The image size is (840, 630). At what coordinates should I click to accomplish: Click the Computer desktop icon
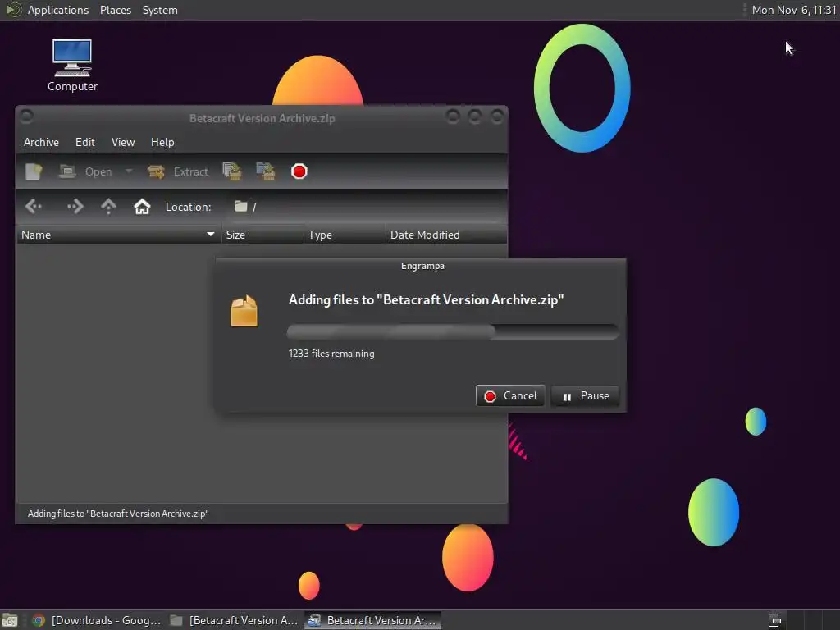pos(72,66)
